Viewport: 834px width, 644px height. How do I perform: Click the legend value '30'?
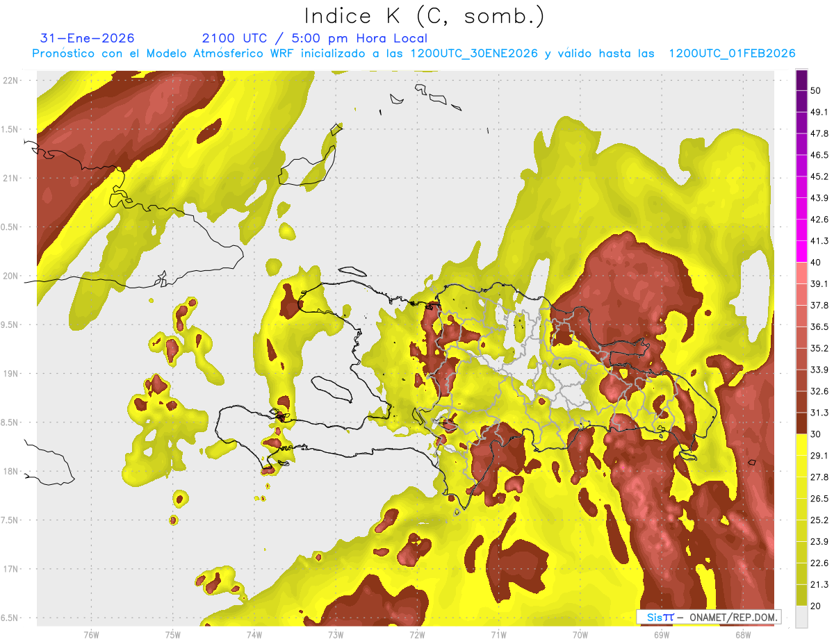tap(816, 434)
